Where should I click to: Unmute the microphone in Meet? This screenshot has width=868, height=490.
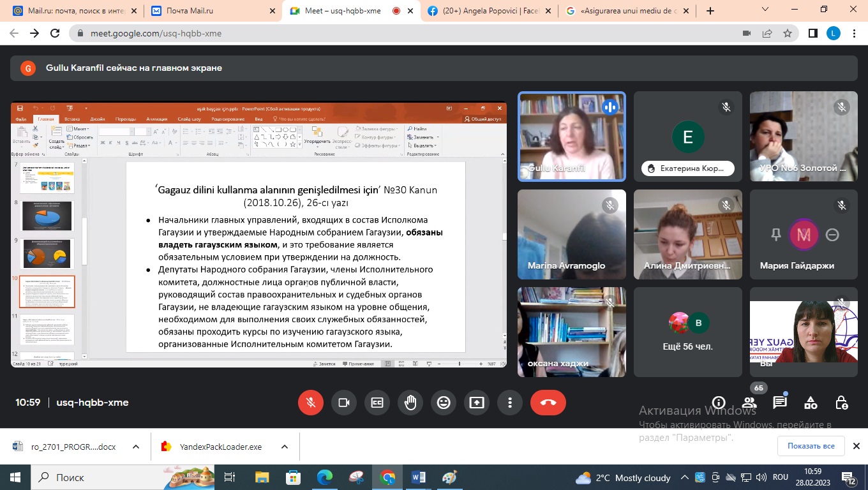click(311, 403)
